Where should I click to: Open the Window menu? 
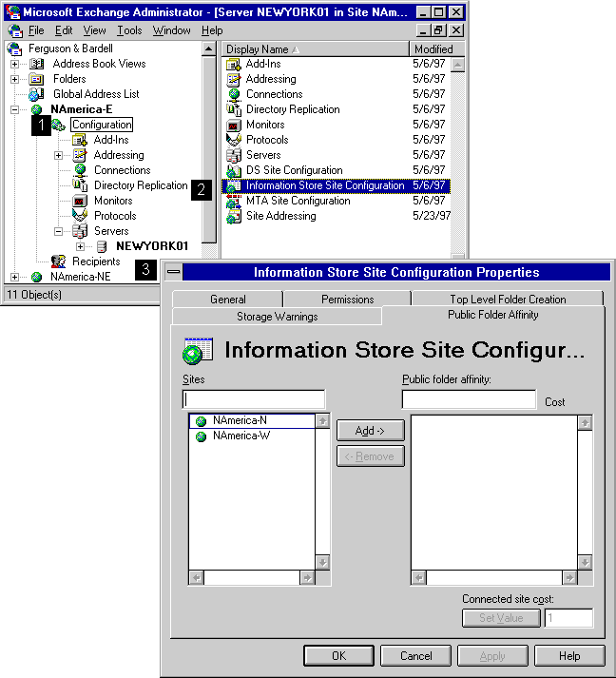pyautogui.click(x=172, y=30)
